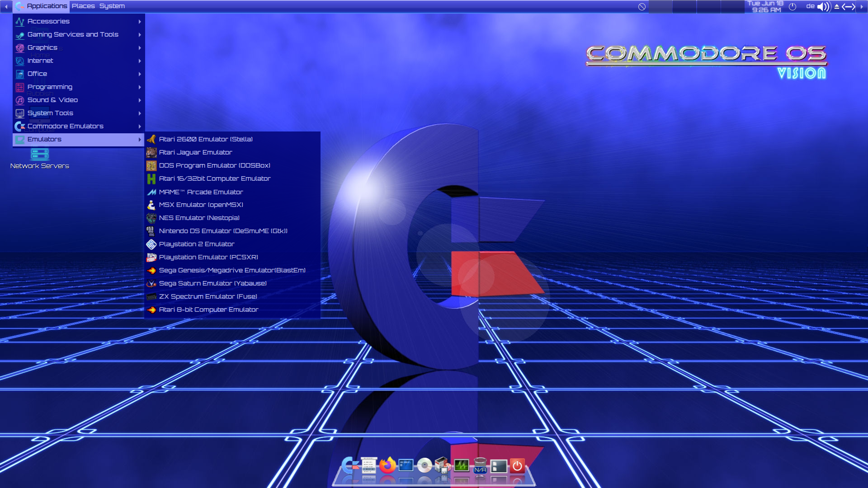Open the System menu
Image resolution: width=868 pixels, height=488 pixels.
pyautogui.click(x=112, y=6)
